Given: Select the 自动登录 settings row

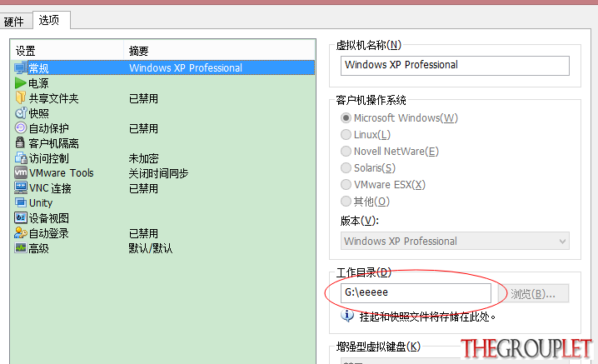Looking at the screenshot, I should coord(164,233).
